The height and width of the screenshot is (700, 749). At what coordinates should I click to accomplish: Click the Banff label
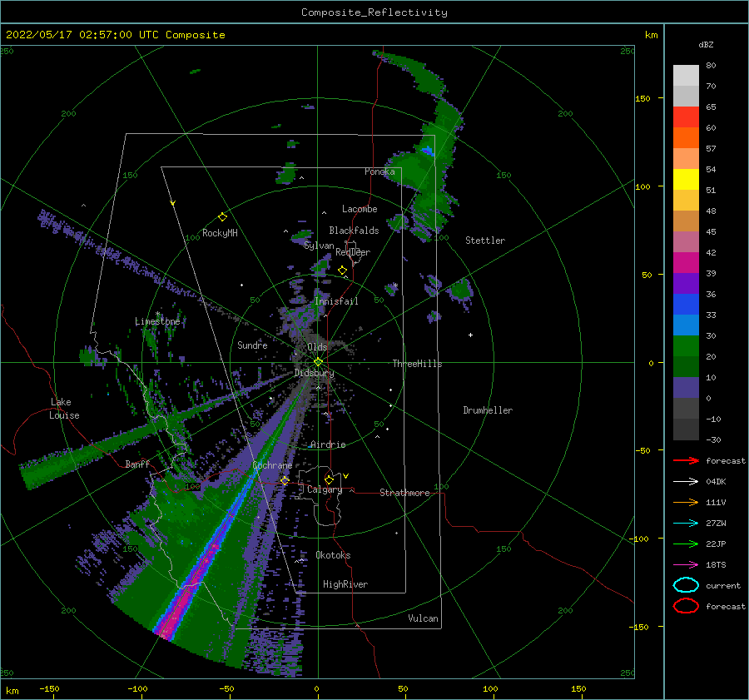coord(137,464)
